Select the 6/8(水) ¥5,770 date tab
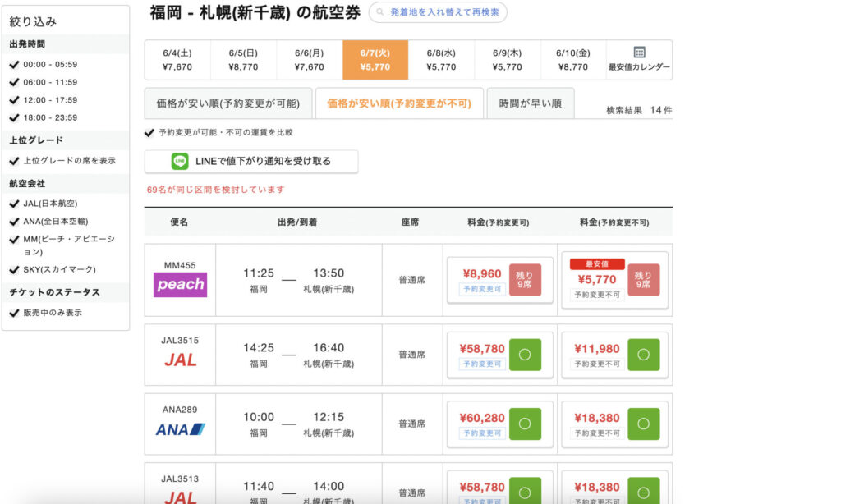 [x=441, y=60]
